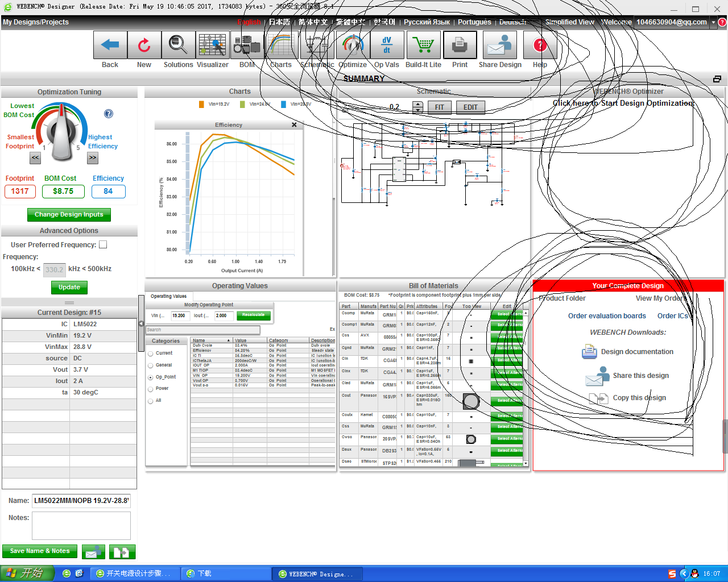728x582 pixels.
Task: Click into the Notes text area
Action: pyautogui.click(x=81, y=526)
